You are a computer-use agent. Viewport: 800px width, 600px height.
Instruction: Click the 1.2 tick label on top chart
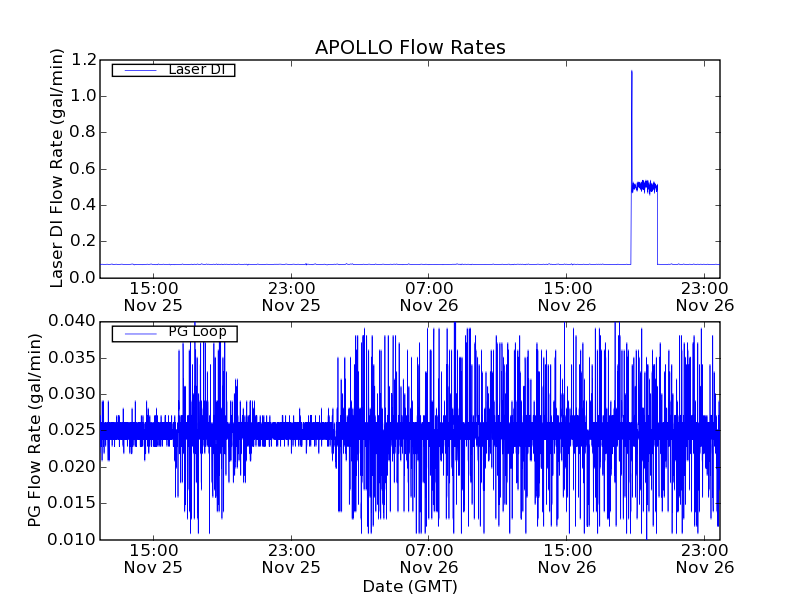point(83,60)
